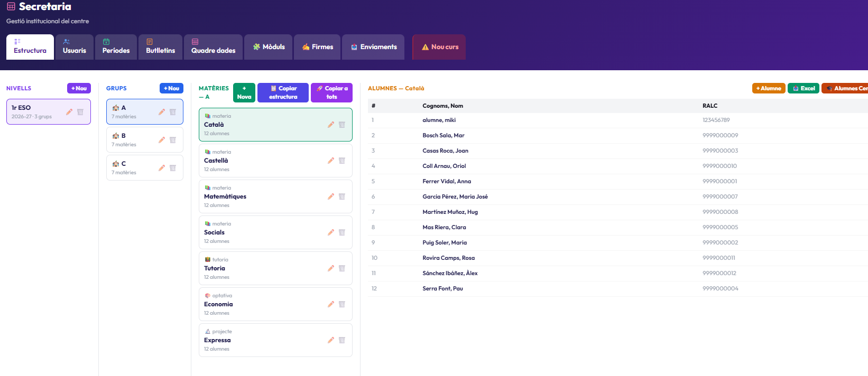868x376 pixels.
Task: Edit the Català subject pencil icon
Action: [x=331, y=125]
